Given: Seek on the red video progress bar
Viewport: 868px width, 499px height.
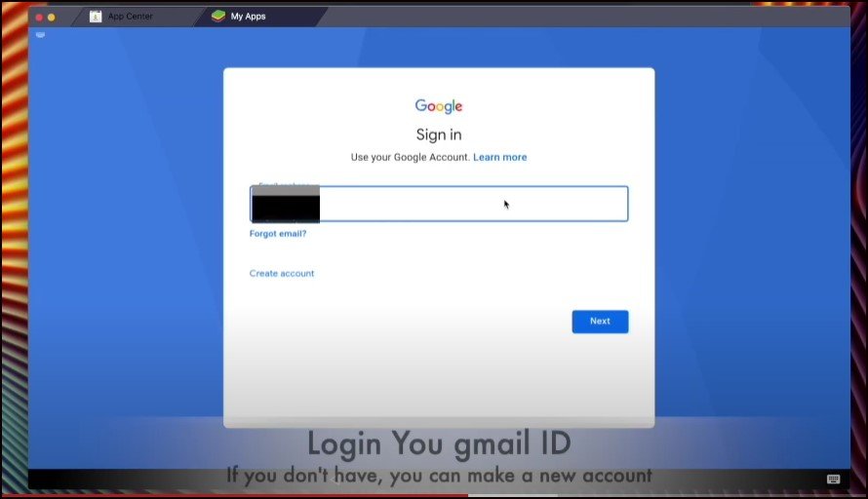Looking at the screenshot, I should [235, 496].
